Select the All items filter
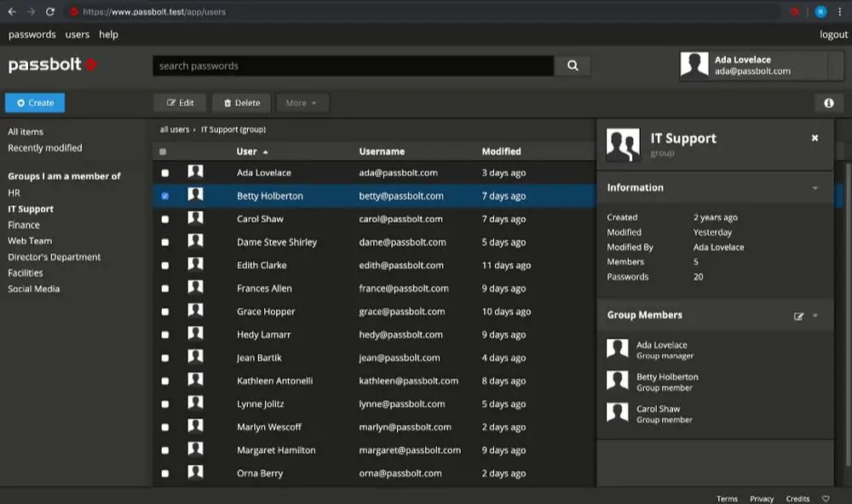852x504 pixels. tap(26, 131)
